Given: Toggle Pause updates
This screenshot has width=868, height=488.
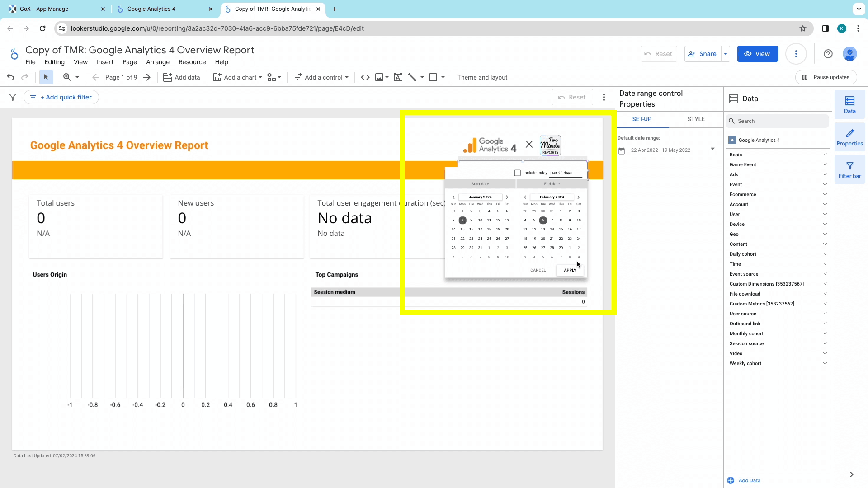Looking at the screenshot, I should pyautogui.click(x=826, y=77).
